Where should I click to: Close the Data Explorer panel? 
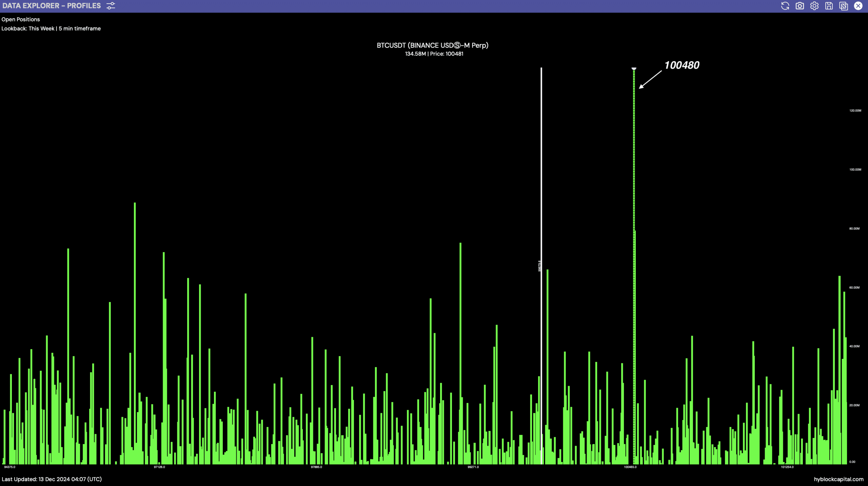[x=858, y=6]
